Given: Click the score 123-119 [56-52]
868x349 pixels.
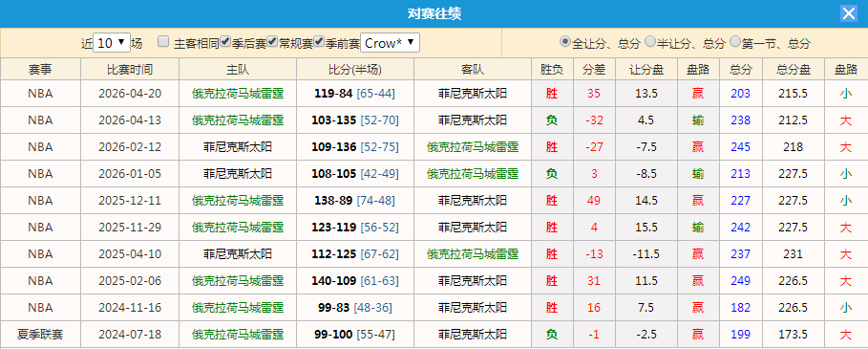Looking at the screenshot, I should click(355, 228).
